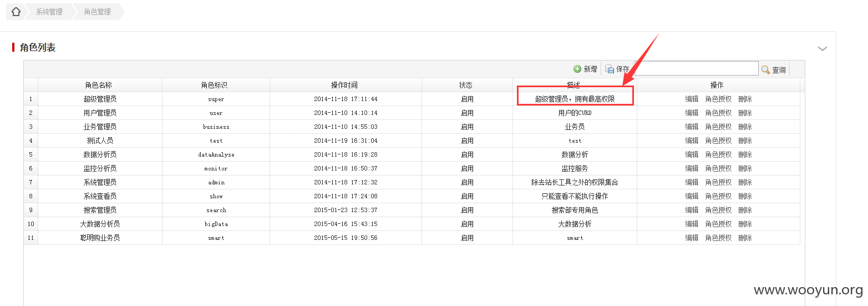This screenshot has width=868, height=306.
Task: Open 系统管理 breadcrumb
Action: pos(49,12)
